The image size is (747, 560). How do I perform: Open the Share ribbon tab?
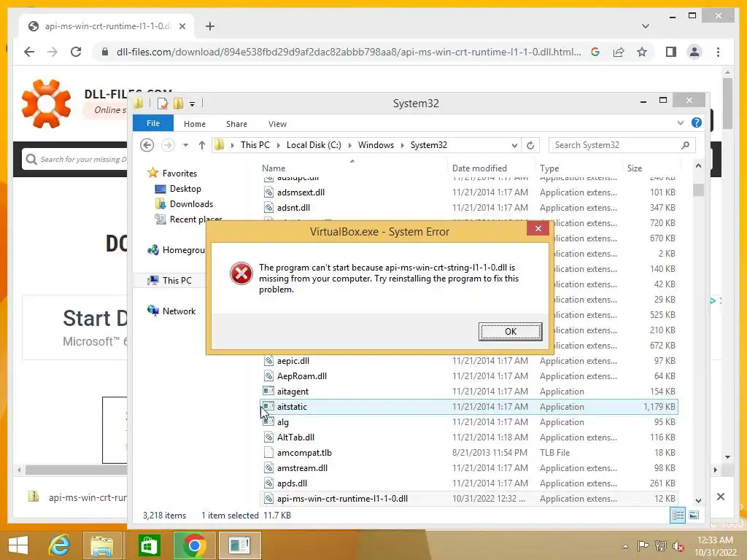tap(236, 124)
